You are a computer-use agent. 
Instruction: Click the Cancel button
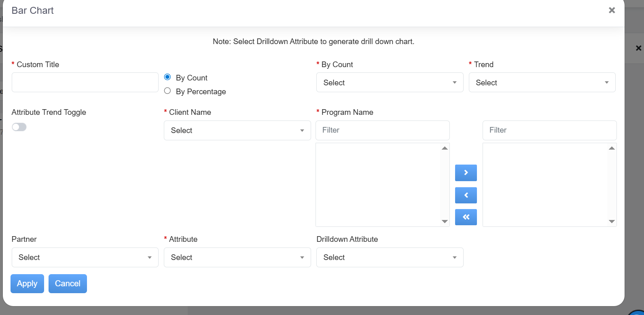(68, 283)
